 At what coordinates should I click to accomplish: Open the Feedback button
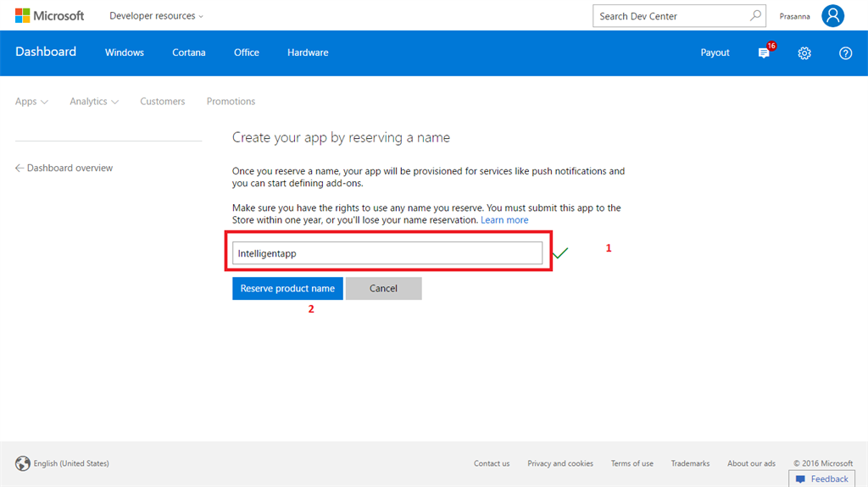coord(822,479)
